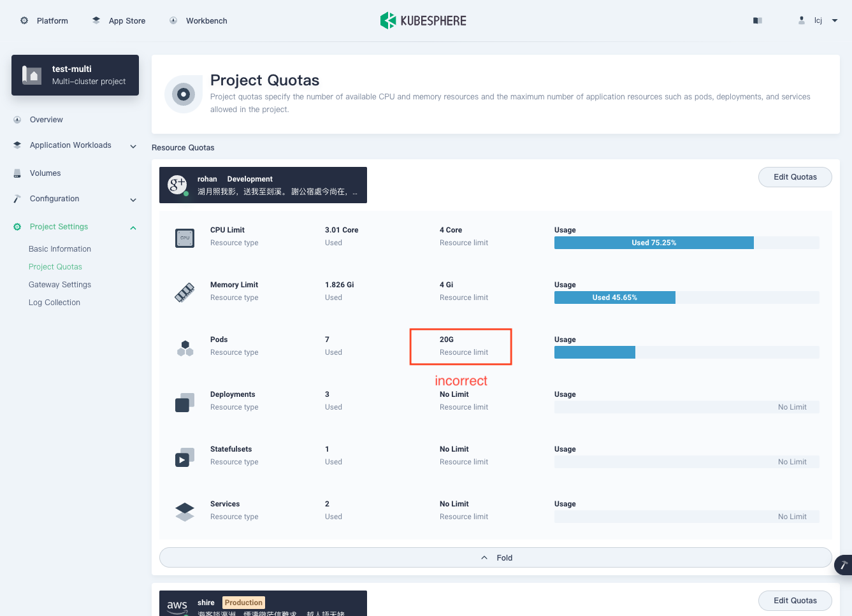
Task: Click the CPU usage progress bar
Action: pyautogui.click(x=653, y=243)
